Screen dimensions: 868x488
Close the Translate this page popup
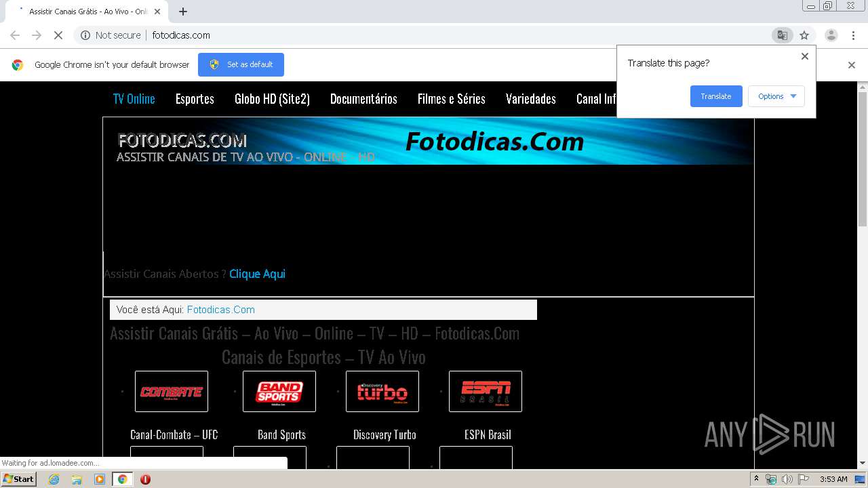(x=805, y=56)
